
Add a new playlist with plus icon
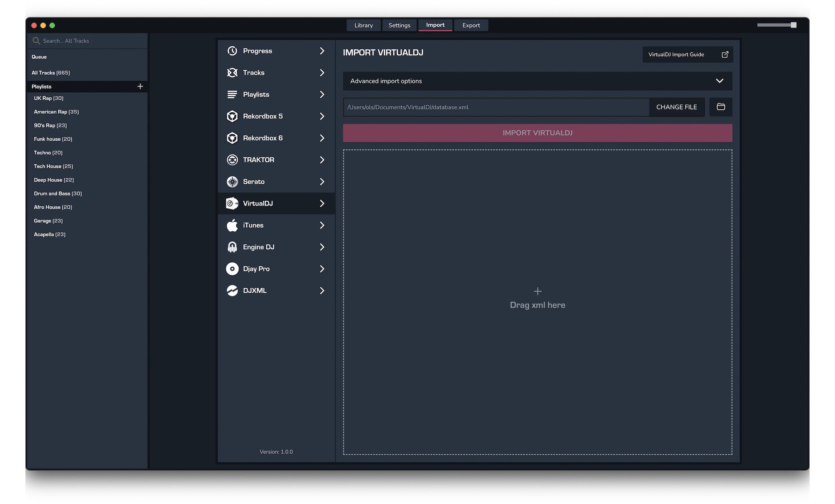click(140, 86)
